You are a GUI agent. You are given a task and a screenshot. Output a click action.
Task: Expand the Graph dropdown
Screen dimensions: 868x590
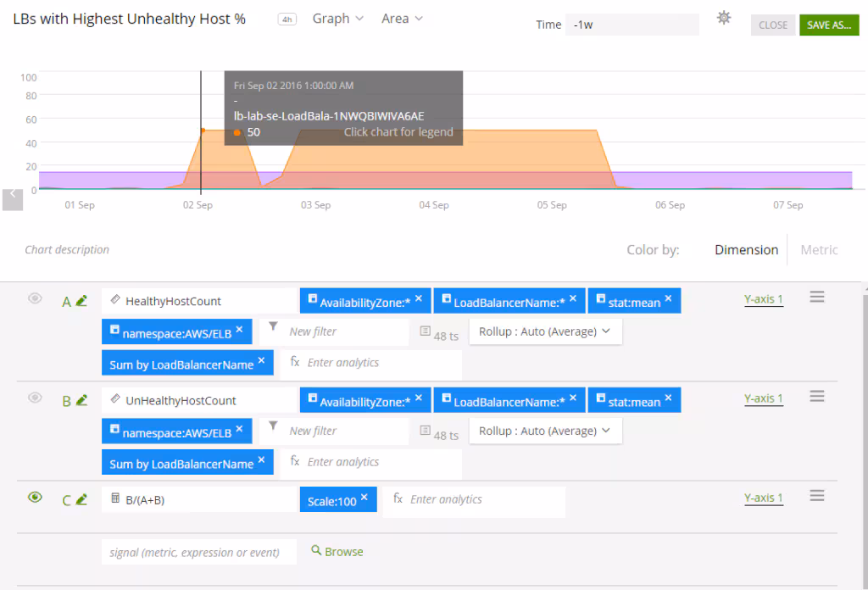tap(337, 19)
